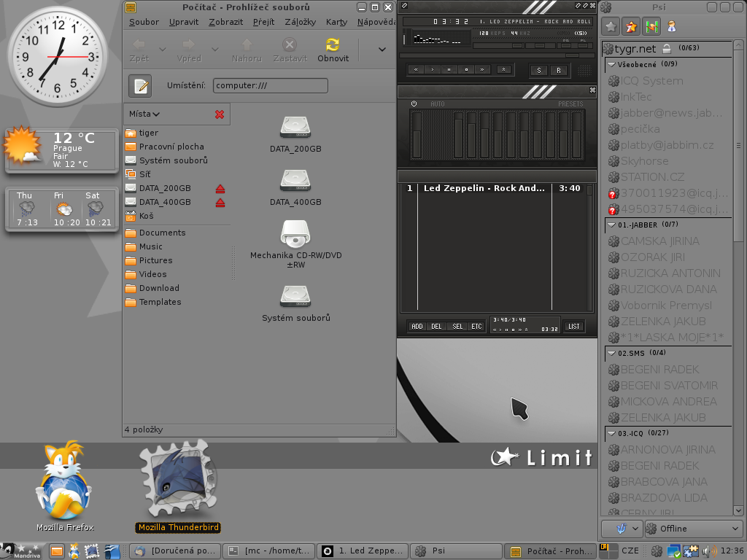Open the Místa side pane dropdown
The height and width of the screenshot is (560, 747).
tap(144, 114)
